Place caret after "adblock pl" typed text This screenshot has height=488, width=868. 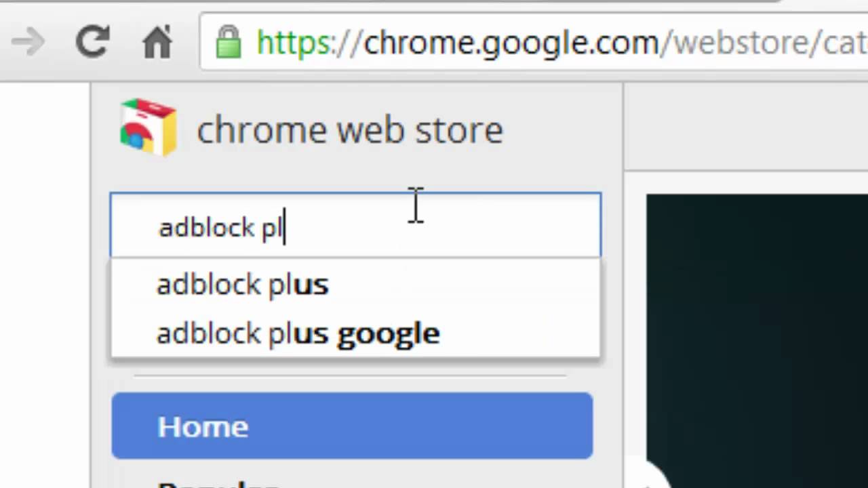point(285,228)
